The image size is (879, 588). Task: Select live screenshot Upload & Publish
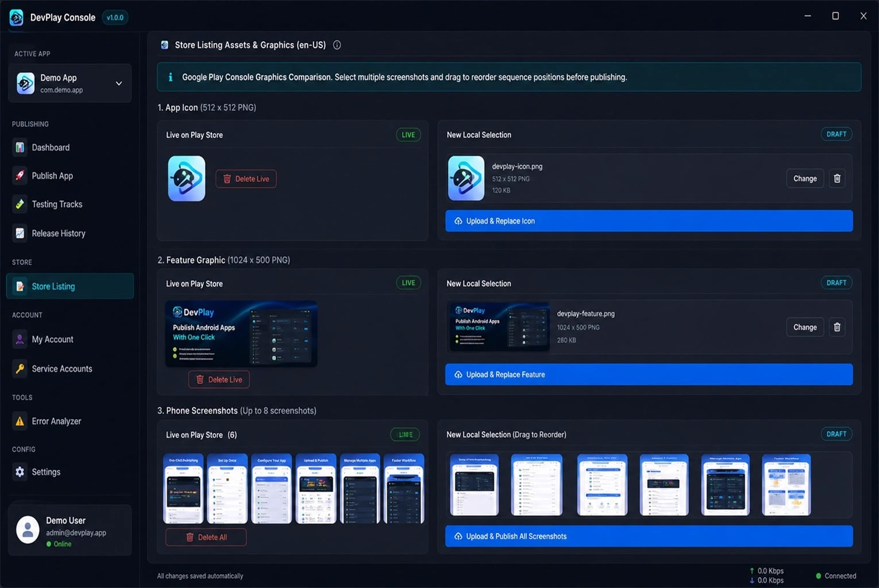(316, 489)
